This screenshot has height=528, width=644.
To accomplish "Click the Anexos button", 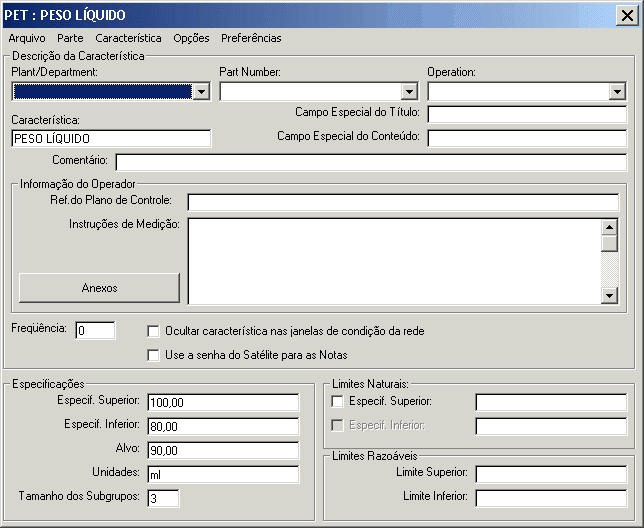I will tap(99, 288).
